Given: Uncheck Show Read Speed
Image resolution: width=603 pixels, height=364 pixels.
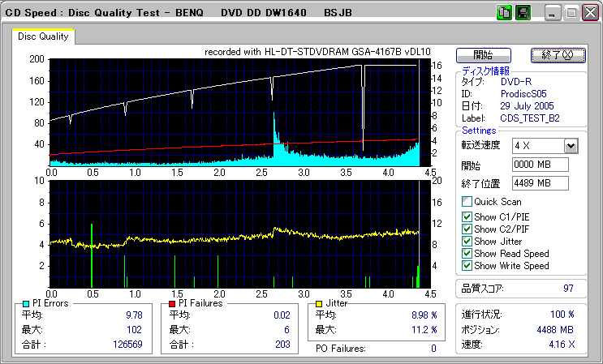Looking at the screenshot, I should click(467, 253).
